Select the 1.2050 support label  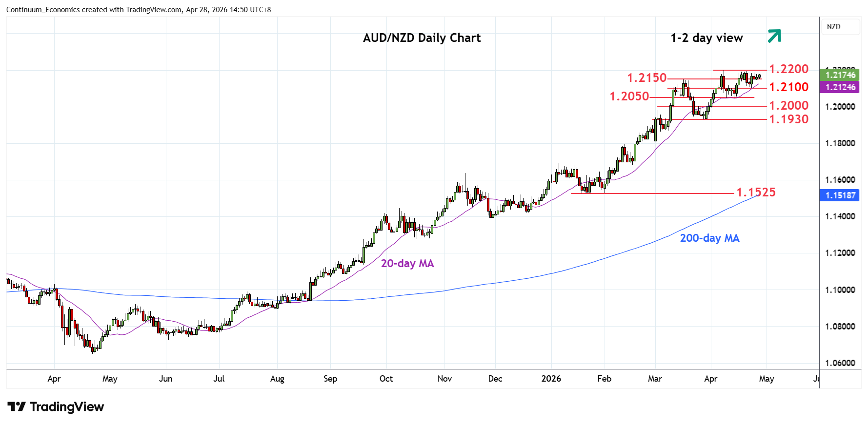pyautogui.click(x=629, y=97)
